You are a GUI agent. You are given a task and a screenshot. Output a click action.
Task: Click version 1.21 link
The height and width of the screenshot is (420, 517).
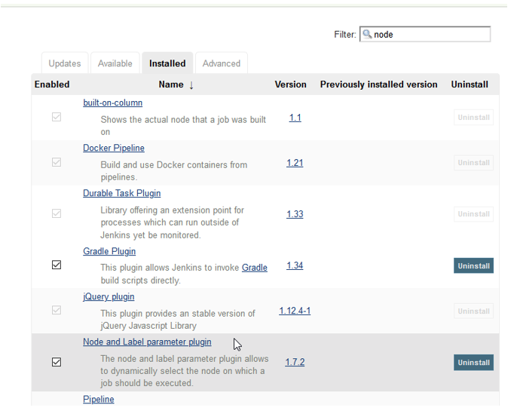295,163
